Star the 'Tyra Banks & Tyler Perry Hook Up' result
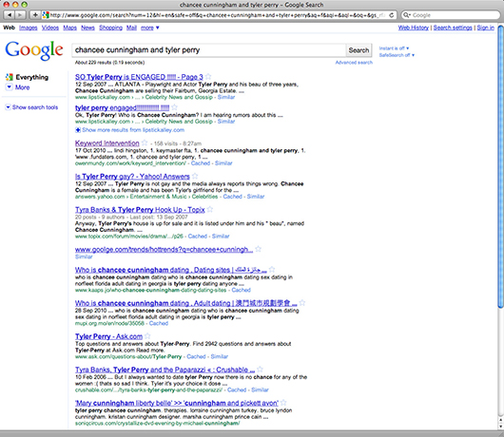504x437 pixels. click(x=210, y=209)
